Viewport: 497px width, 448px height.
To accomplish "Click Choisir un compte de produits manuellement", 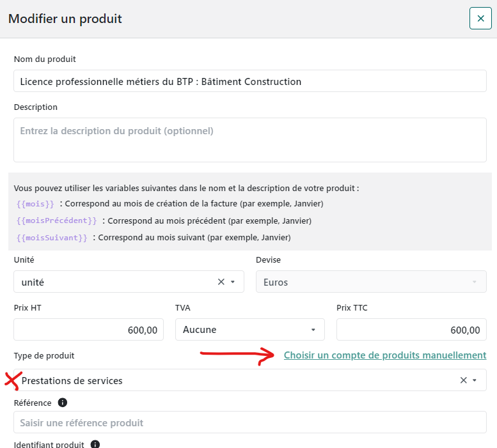I will pos(385,355).
